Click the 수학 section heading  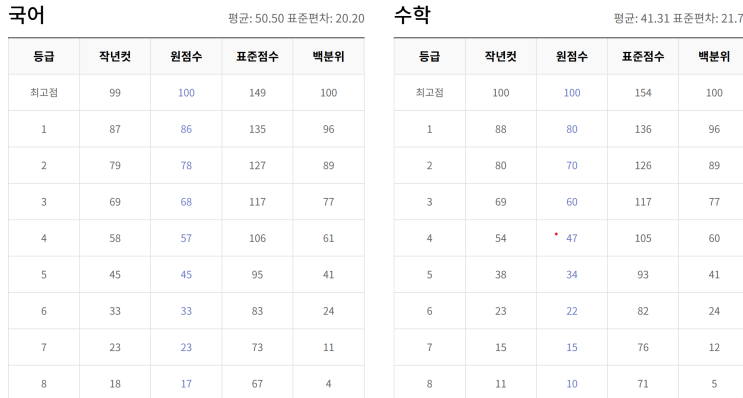tap(412, 15)
